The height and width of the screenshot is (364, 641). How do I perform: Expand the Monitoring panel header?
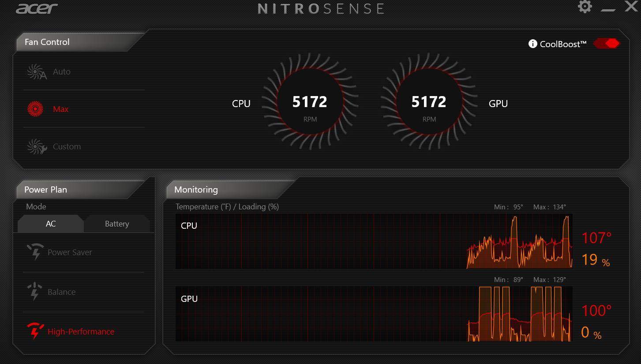196,189
